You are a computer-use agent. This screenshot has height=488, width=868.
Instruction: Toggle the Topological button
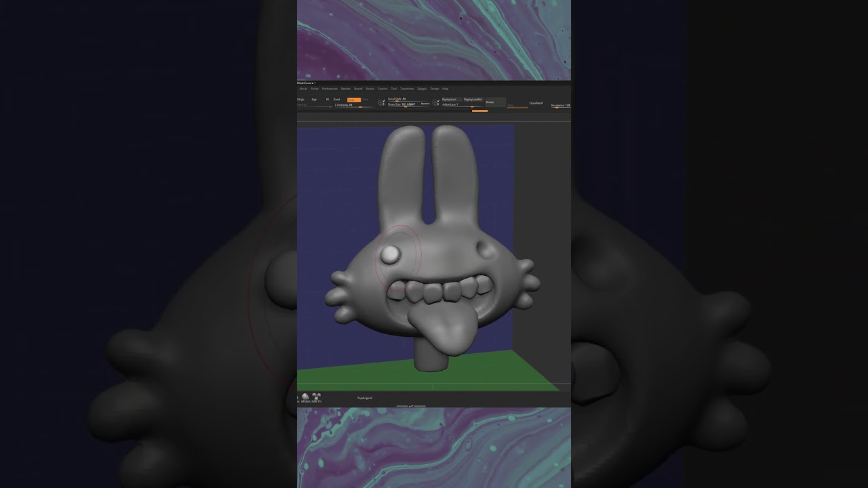pyautogui.click(x=365, y=398)
